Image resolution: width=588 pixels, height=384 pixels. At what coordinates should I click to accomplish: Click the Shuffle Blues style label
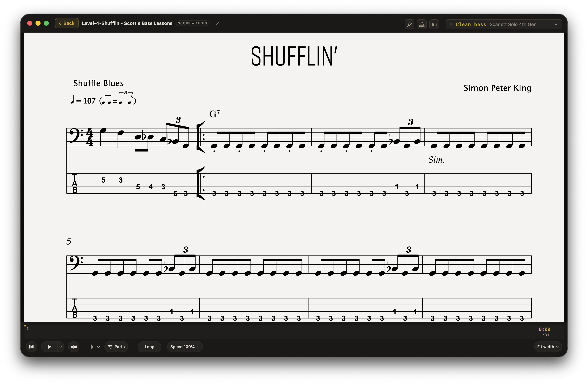98,83
